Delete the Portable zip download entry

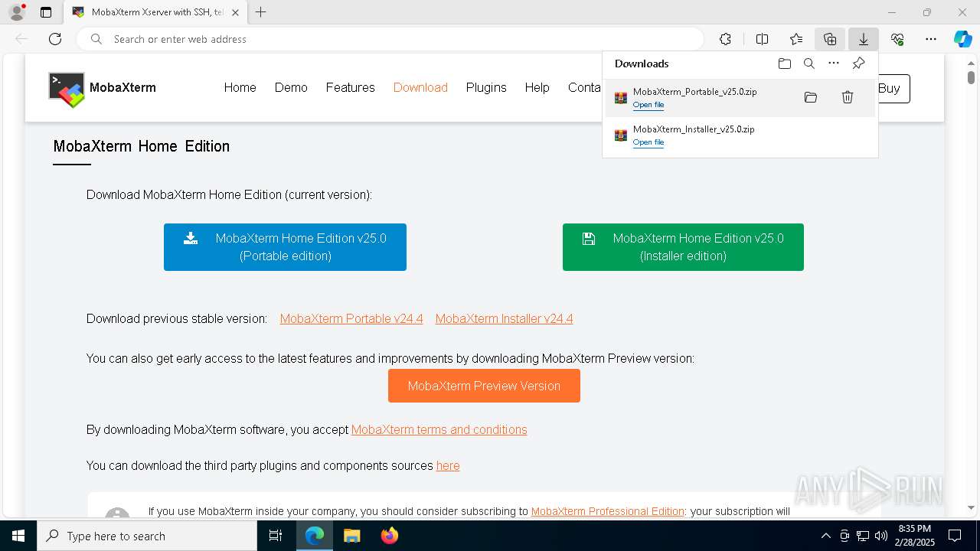(848, 97)
